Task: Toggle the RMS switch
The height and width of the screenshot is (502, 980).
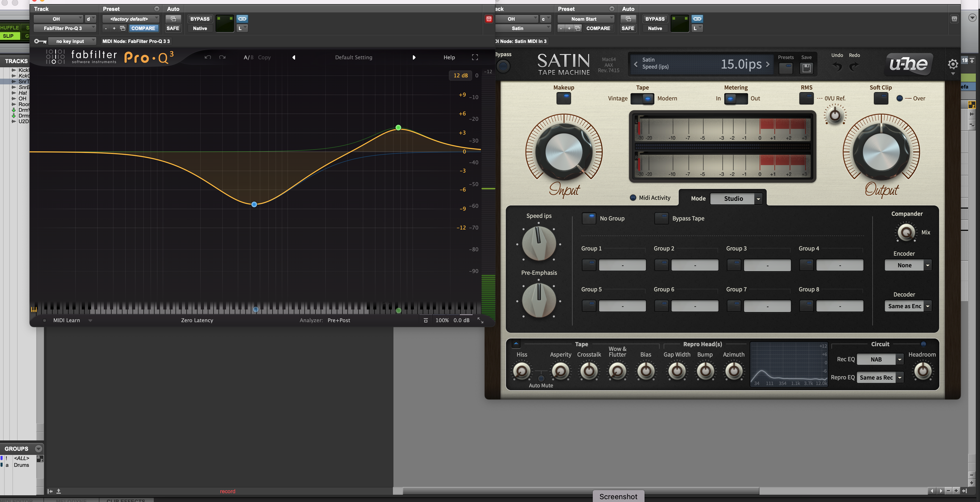Action: pos(806,99)
